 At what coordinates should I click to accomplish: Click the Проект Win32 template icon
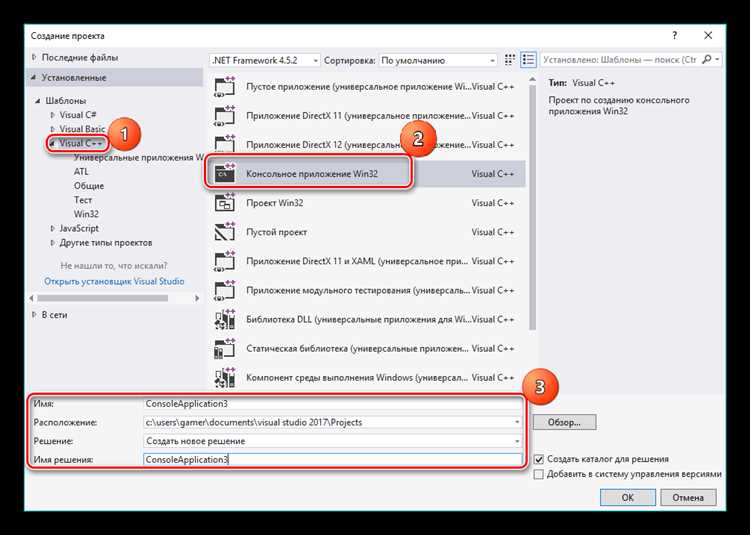click(225, 203)
